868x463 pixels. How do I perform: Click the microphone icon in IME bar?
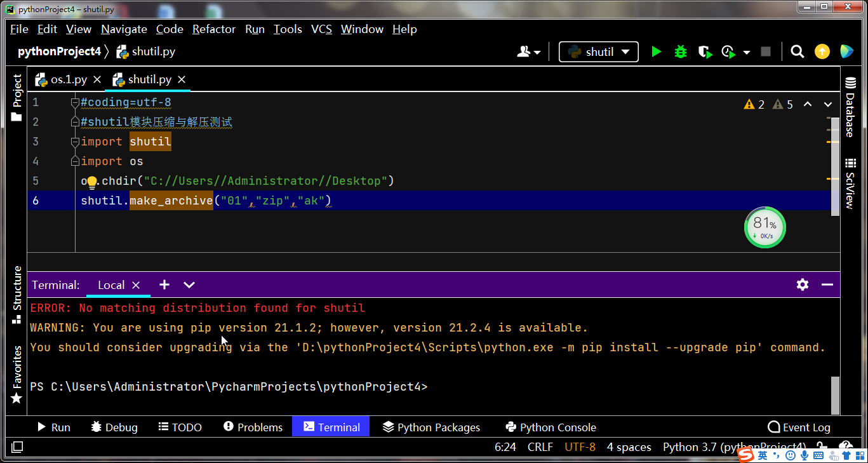coord(805,455)
